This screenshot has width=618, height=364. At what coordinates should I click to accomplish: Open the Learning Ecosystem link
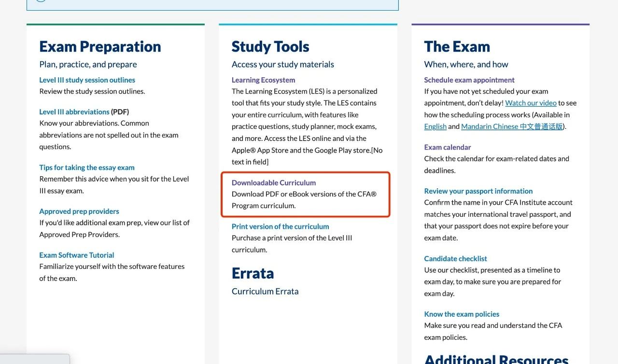pos(263,80)
